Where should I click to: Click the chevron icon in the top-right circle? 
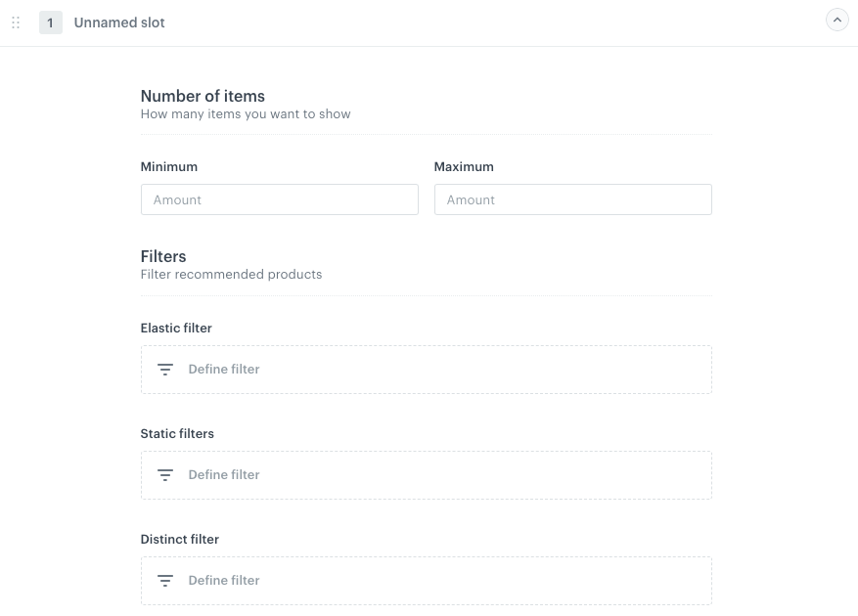(836, 20)
